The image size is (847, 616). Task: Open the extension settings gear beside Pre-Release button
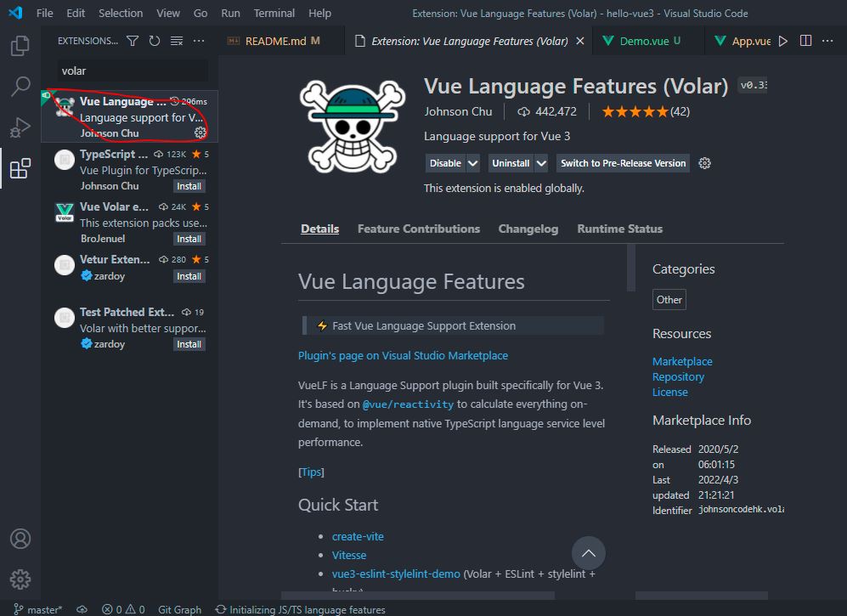click(704, 163)
